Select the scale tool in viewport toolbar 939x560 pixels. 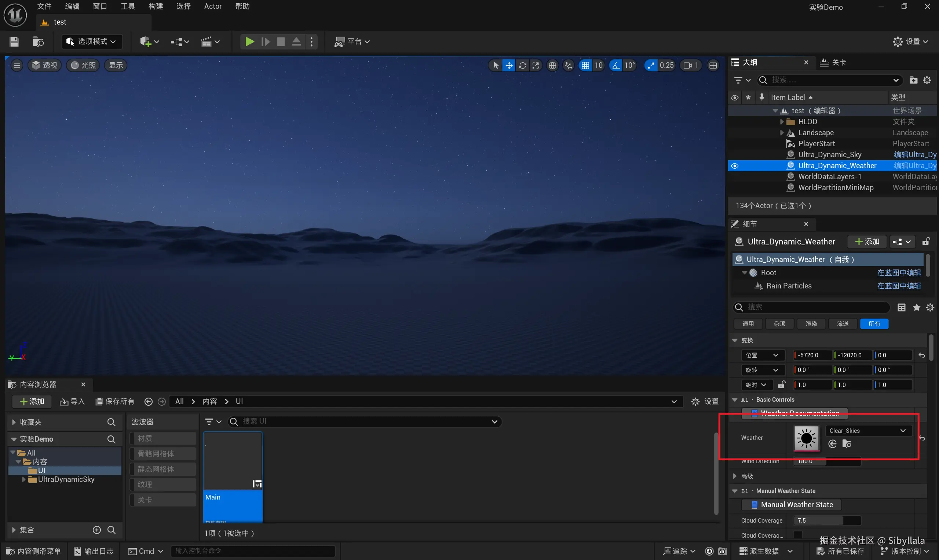pyautogui.click(x=536, y=65)
